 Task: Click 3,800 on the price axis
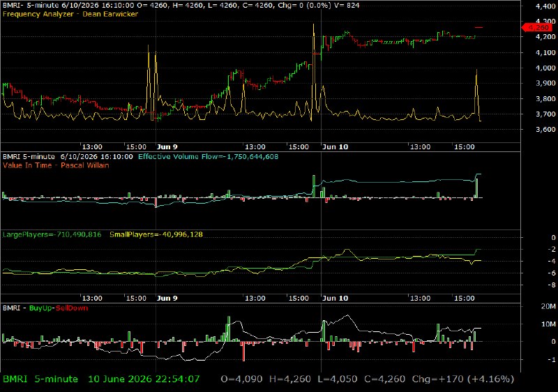click(x=545, y=99)
